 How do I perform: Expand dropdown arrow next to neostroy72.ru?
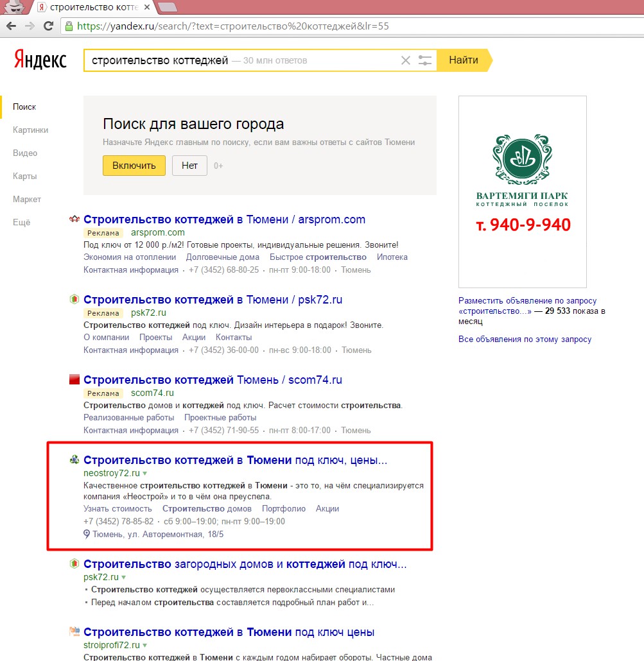pos(144,474)
